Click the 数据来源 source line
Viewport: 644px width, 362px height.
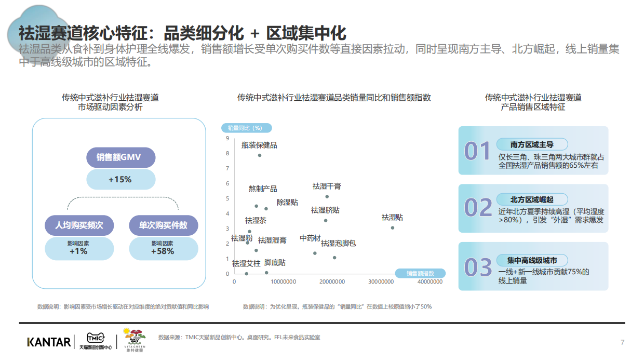[239, 338]
